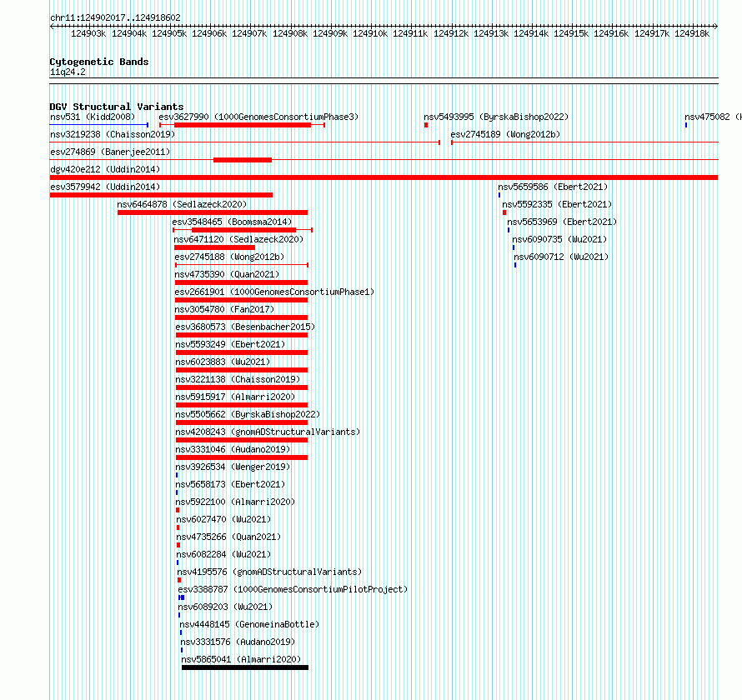Open nsv6089203 (Wu2021) label
742x700 pixels.
tap(225, 607)
